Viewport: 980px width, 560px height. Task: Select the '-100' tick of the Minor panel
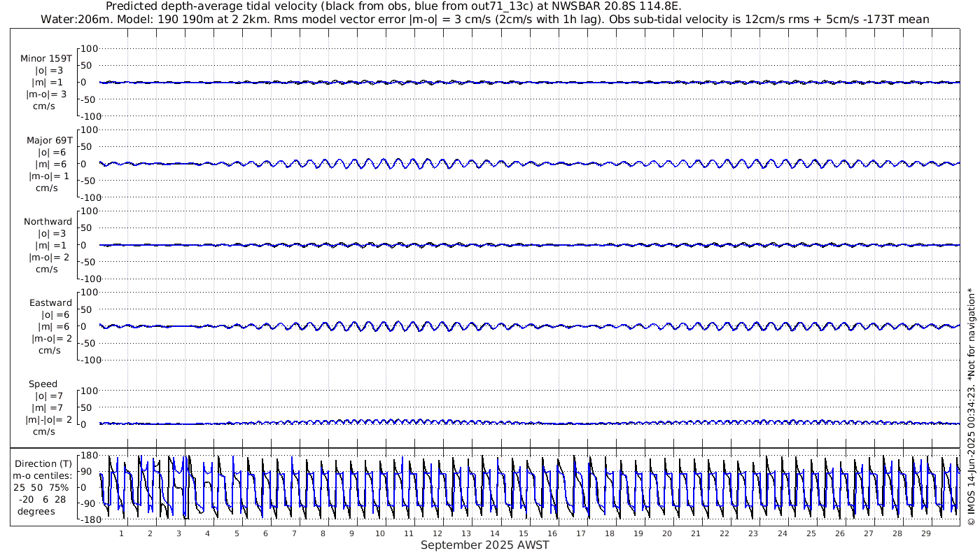click(92, 116)
